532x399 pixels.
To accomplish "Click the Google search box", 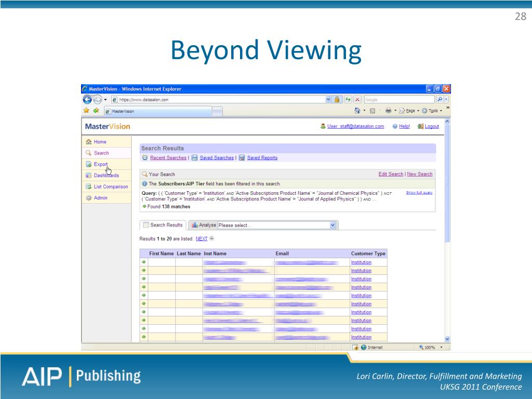I will 400,100.
